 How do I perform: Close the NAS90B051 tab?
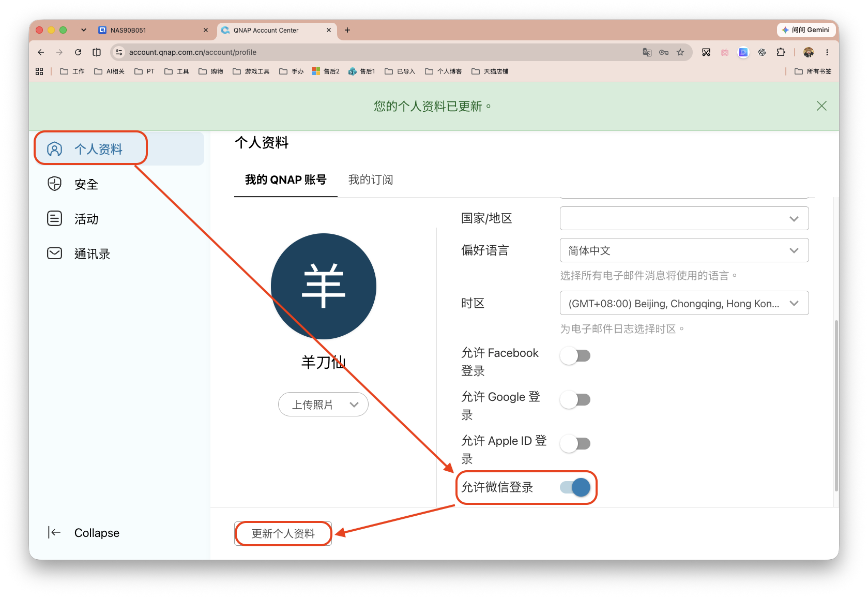206,30
